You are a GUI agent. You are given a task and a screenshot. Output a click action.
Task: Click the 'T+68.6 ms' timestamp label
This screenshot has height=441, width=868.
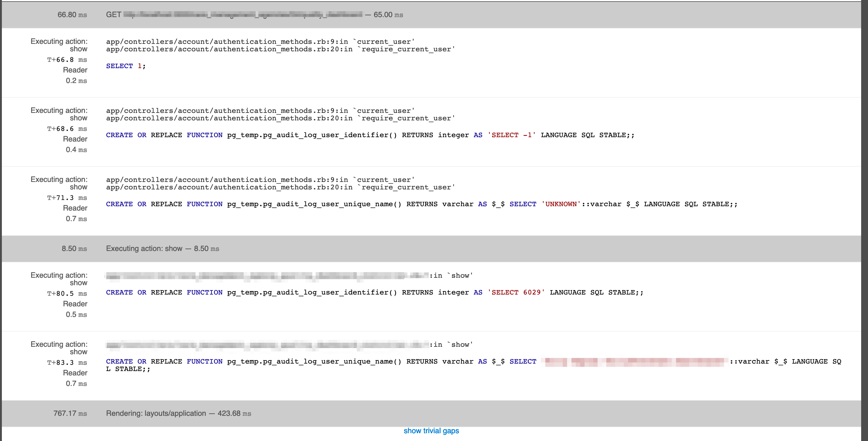[67, 128]
